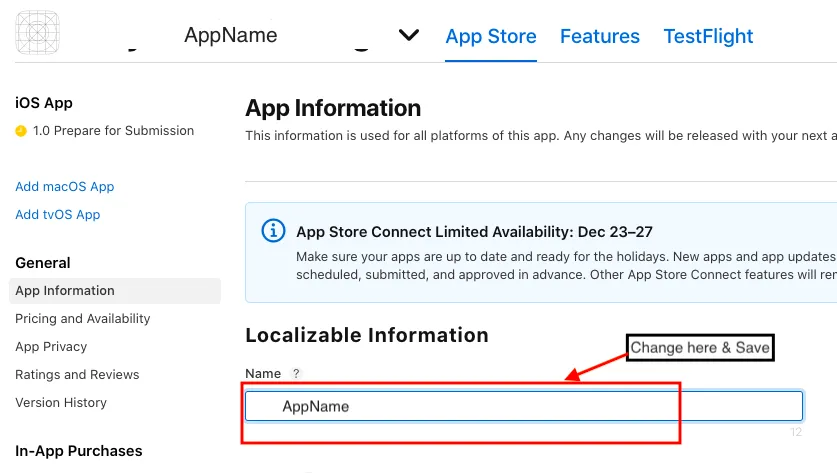
Task: Click Add macOS App link
Action: [65, 187]
